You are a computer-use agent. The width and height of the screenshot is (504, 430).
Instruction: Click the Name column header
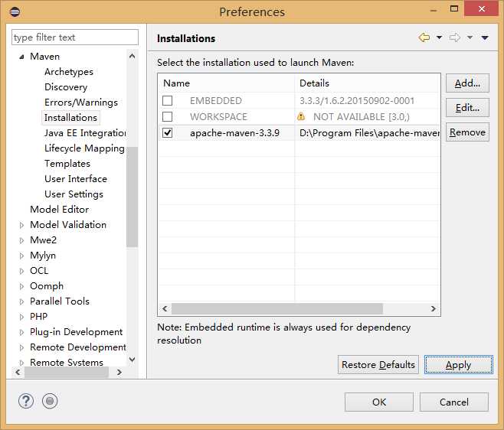click(x=226, y=83)
